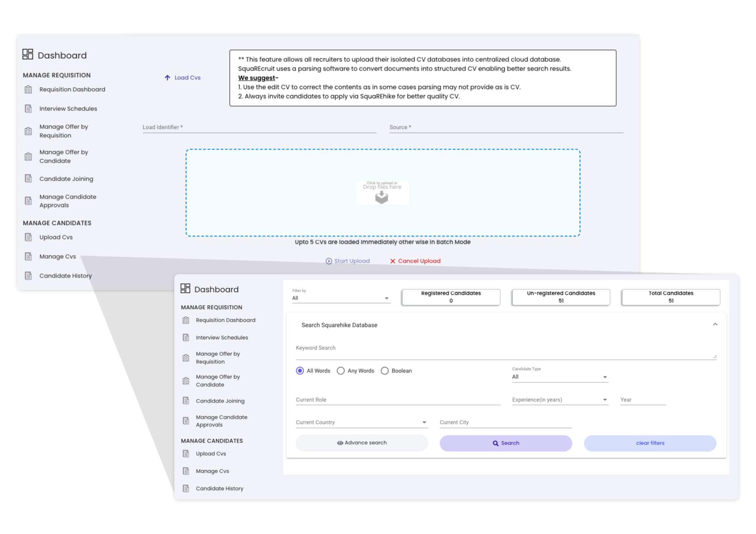Click the Current Role input field
Screen dimensions: 756x534
click(398, 400)
